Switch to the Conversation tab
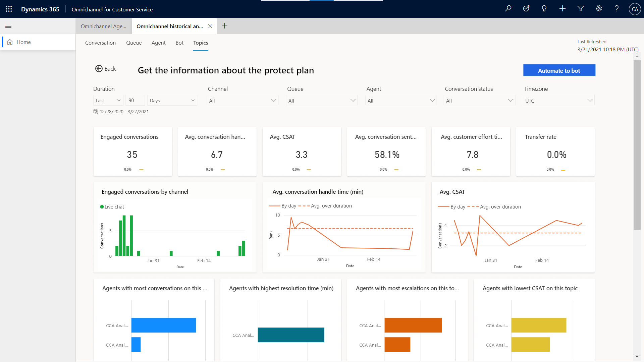This screenshot has height=362, width=644. point(100,43)
